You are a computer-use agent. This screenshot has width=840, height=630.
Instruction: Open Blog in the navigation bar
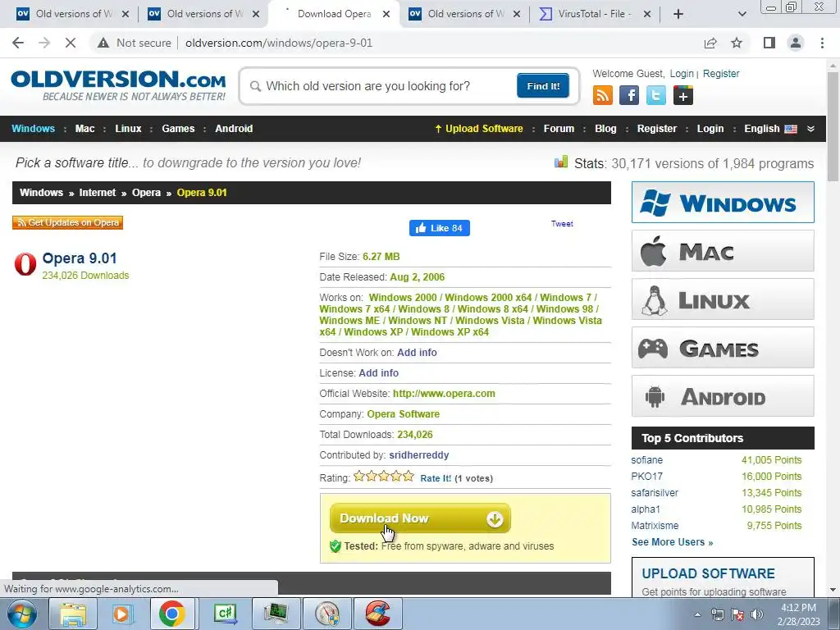[605, 129]
